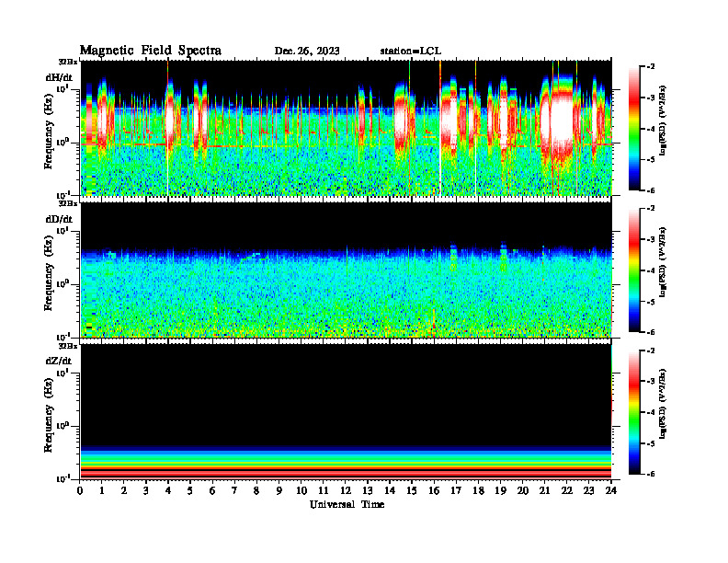
Task: Click the hour "6" tick label on time axis
Action: pos(212,491)
